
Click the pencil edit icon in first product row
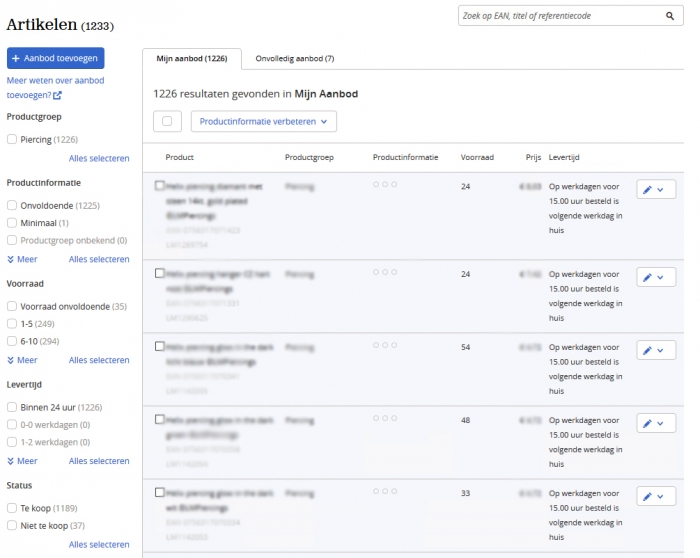647,190
